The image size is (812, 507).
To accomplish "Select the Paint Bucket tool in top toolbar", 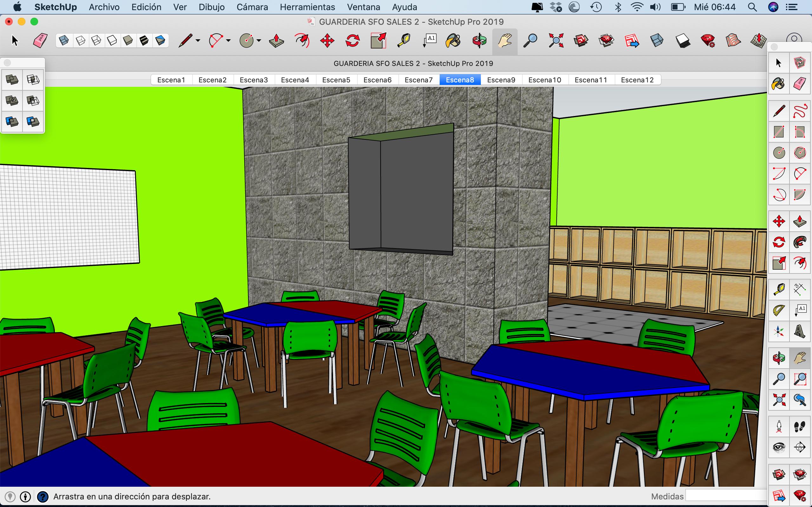I will click(x=453, y=41).
